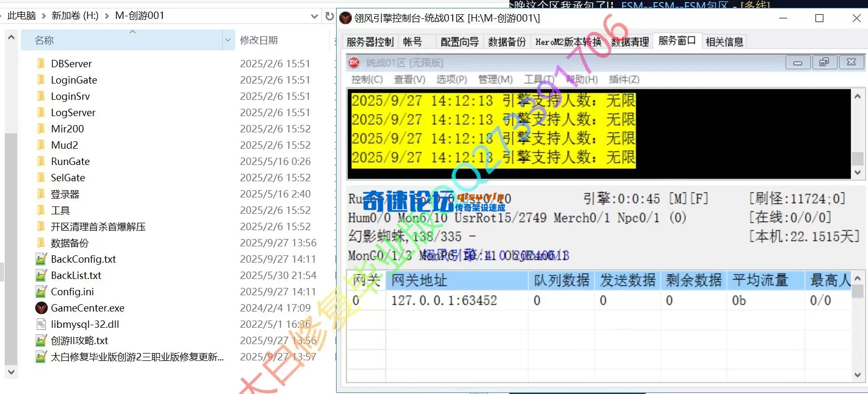Switch to the 服务器控制 tab
Screen dimensions: 868x394
coord(370,42)
